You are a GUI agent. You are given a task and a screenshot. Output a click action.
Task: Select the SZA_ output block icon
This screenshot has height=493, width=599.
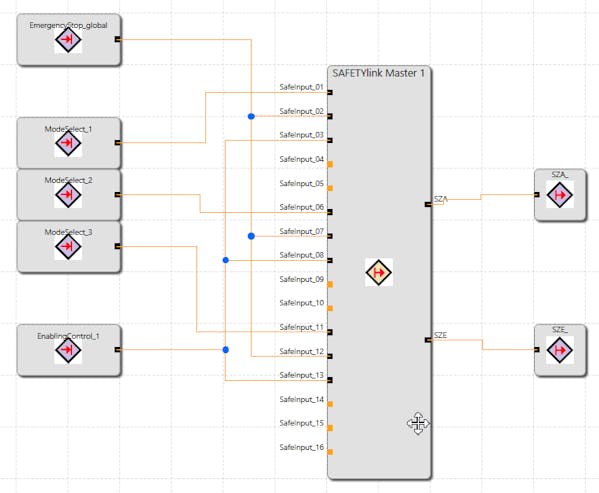pos(560,195)
